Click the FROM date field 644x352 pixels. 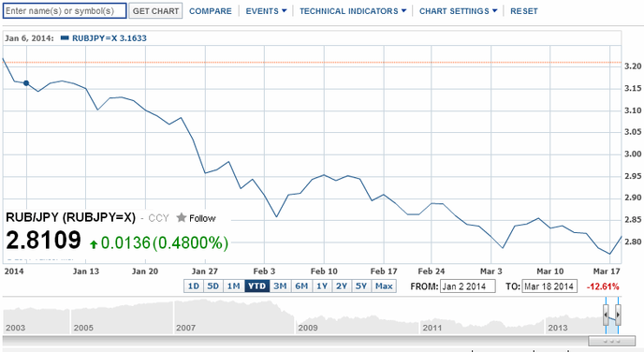coord(468,286)
